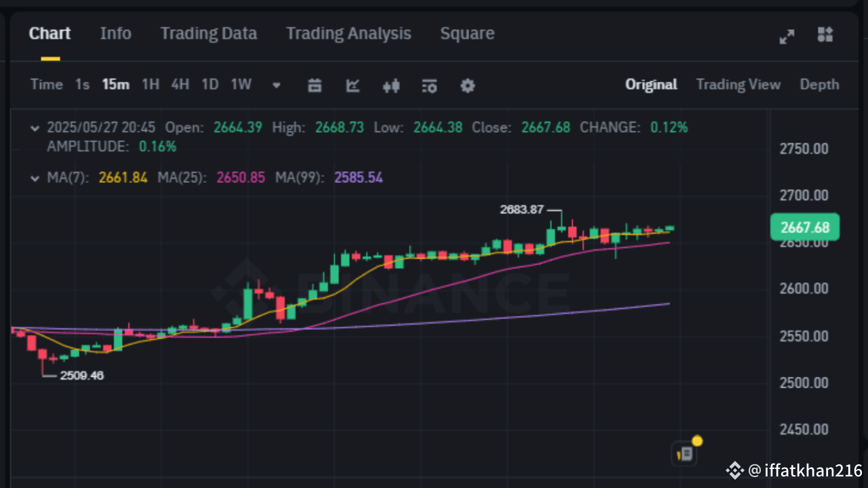Screen dimensions: 868x488
Task: Click the current price label 2667.68
Action: point(805,227)
